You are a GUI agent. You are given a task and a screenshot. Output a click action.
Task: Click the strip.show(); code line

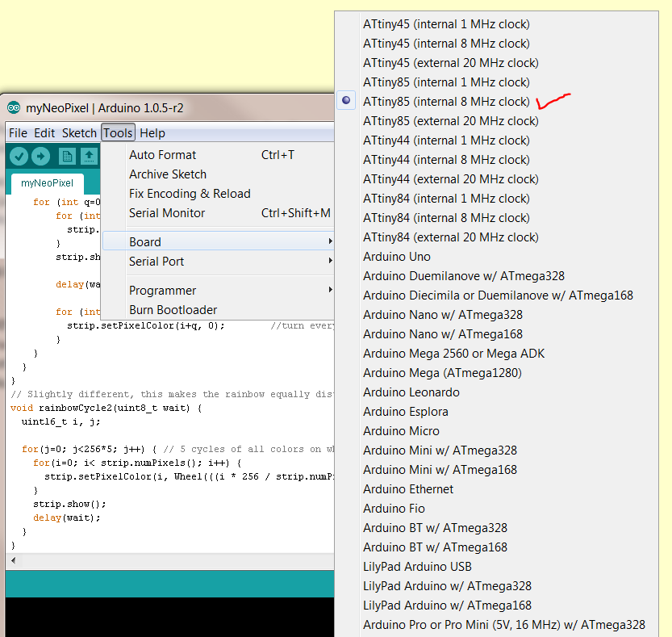coord(69,504)
